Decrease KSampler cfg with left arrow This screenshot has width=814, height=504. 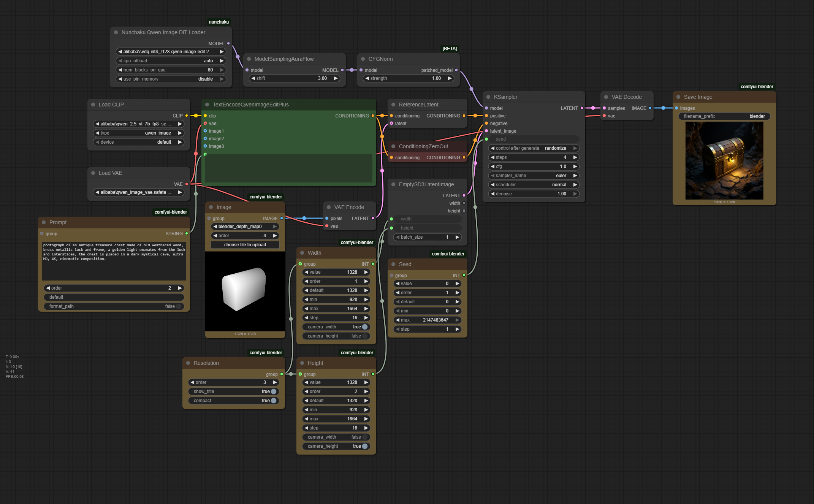493,166
